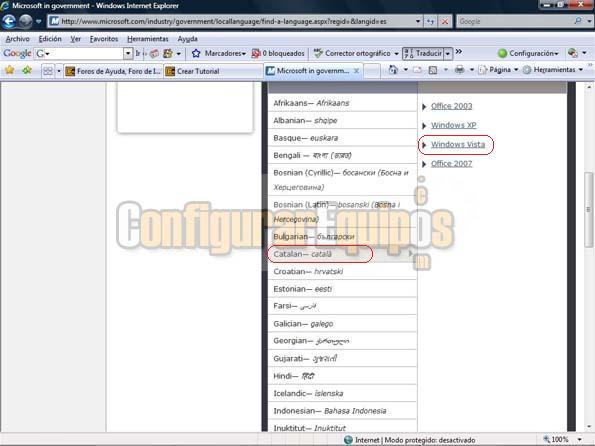The width and height of the screenshot is (595, 446).
Task: Click the address bar URL field
Action: click(231, 22)
